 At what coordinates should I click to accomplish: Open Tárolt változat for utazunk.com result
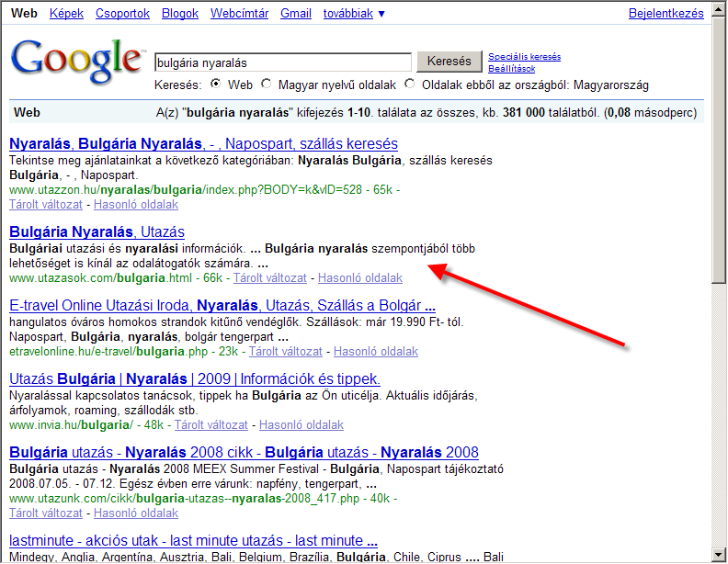46,513
